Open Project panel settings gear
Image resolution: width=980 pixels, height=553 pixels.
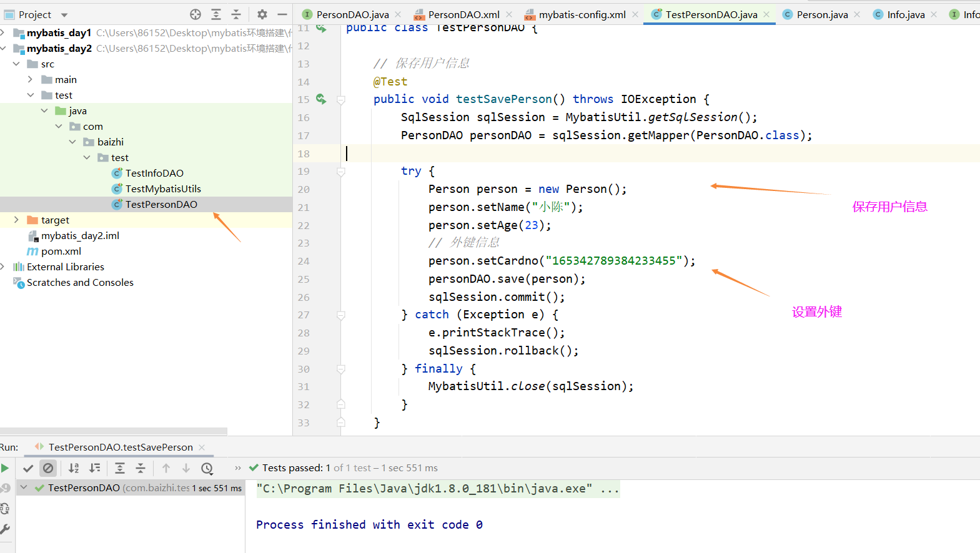coord(262,14)
